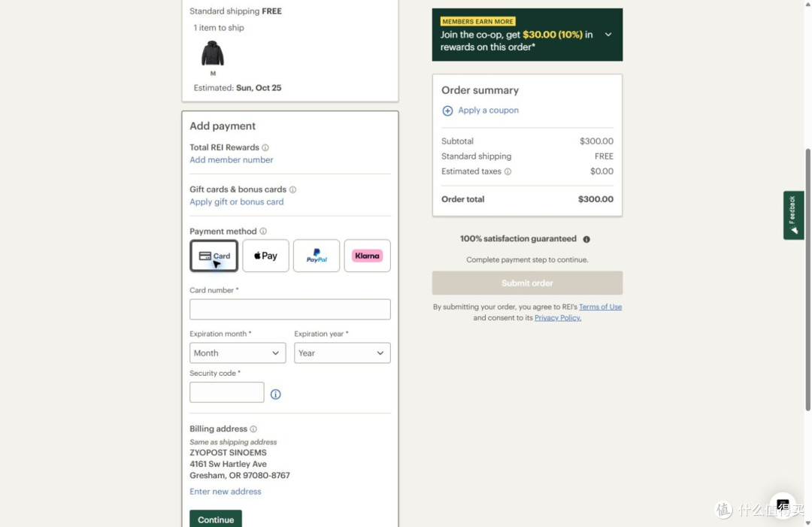
Task: Choose PayPal payment option
Action: point(317,256)
